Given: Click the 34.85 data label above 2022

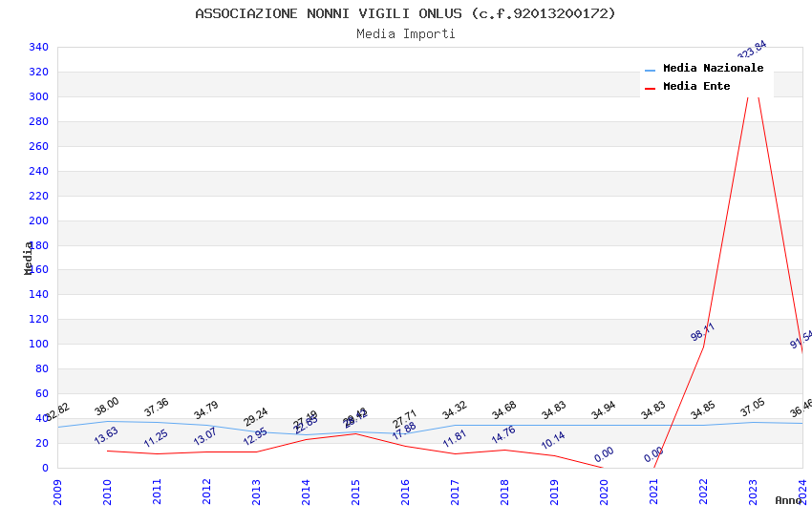Looking at the screenshot, I should tap(703, 410).
